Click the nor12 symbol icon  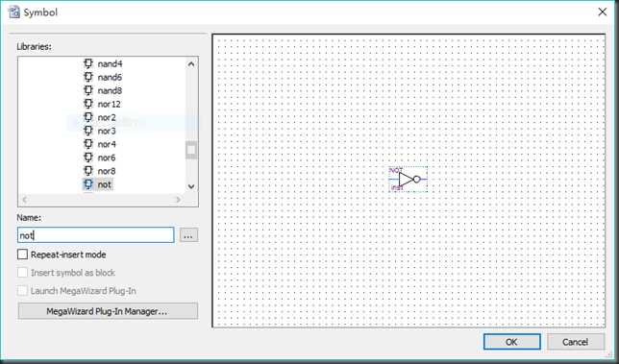pos(88,104)
